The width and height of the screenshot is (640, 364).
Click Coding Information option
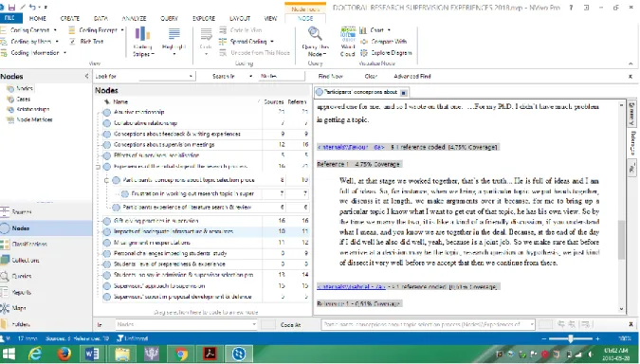pos(33,53)
